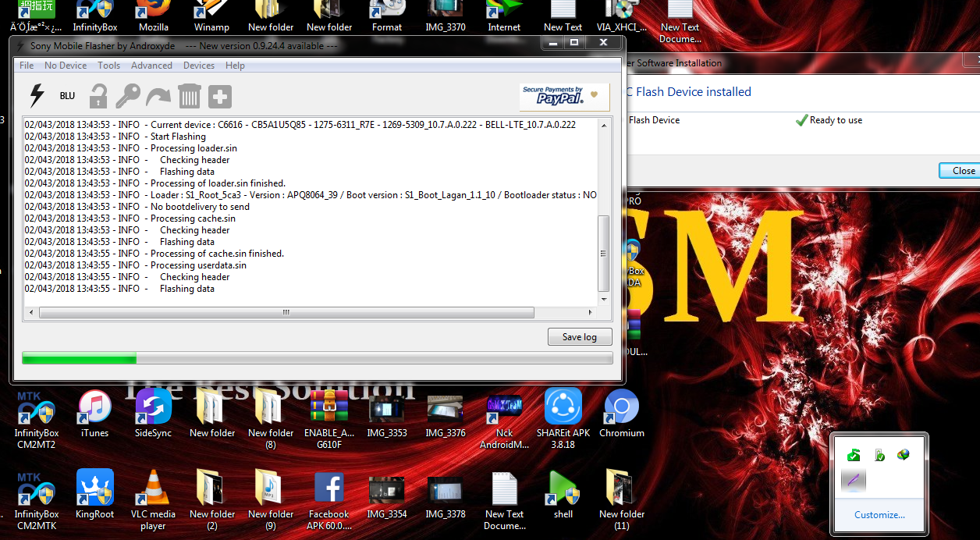980x540 pixels.
Task: Open New folder (2) on desktop
Action: [212, 499]
